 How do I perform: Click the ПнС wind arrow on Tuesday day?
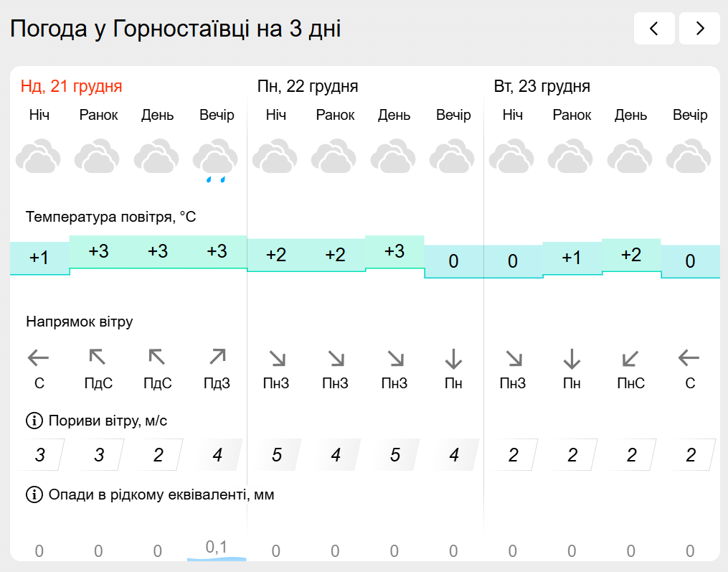(x=630, y=357)
